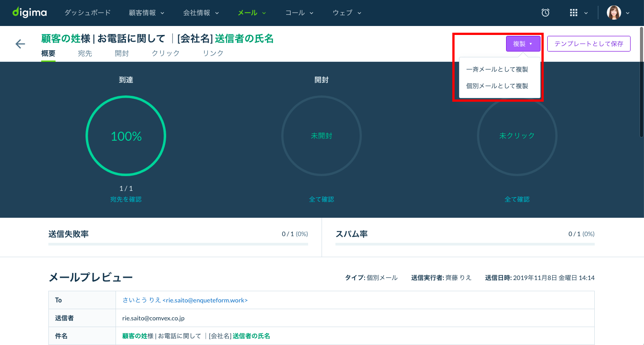Click the 宛先を確認 link
The image size is (644, 345).
tap(126, 199)
